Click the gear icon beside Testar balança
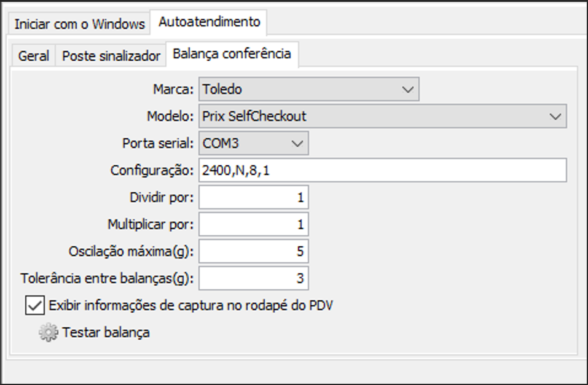 click(49, 333)
